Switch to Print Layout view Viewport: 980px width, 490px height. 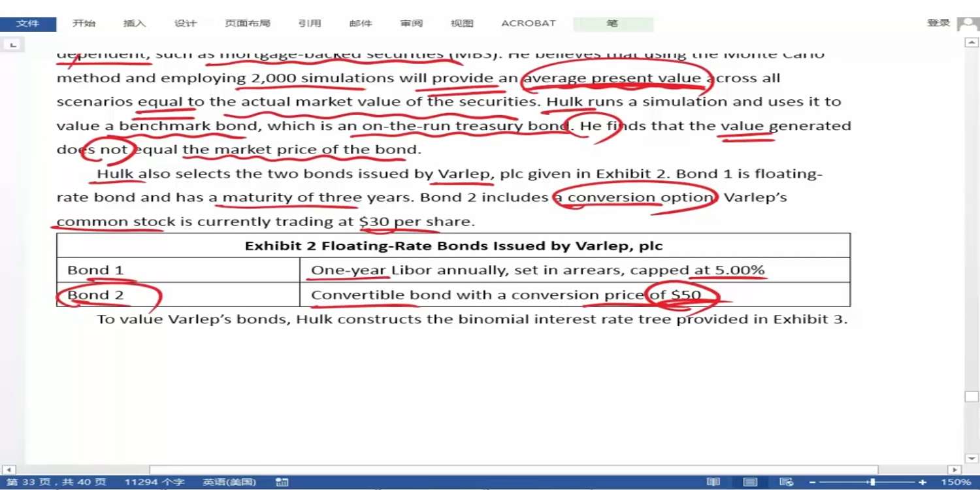coord(751,482)
